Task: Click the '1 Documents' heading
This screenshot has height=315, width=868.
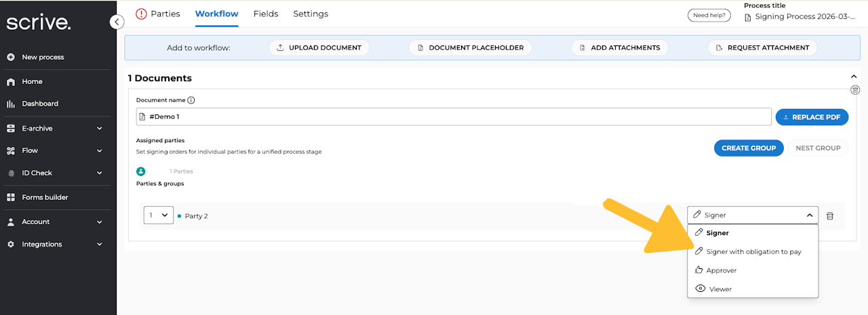Action: point(160,78)
